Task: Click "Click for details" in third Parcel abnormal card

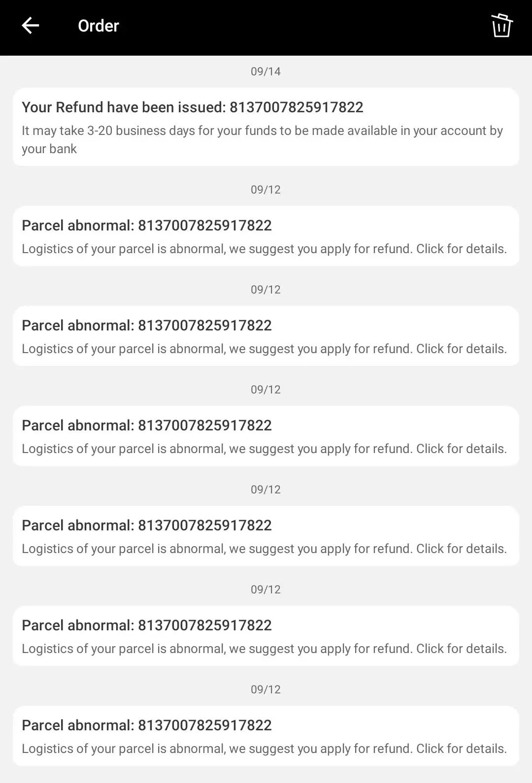Action: coord(461,449)
